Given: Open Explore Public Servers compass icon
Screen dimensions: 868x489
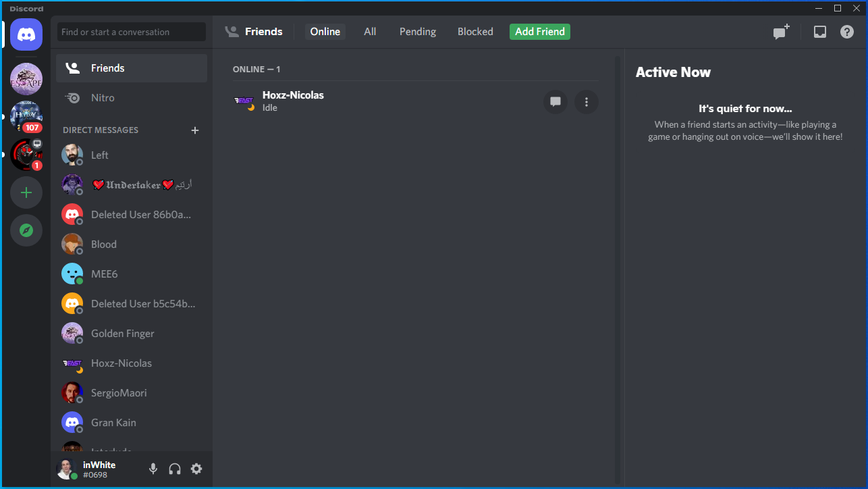Looking at the screenshot, I should tap(26, 230).
